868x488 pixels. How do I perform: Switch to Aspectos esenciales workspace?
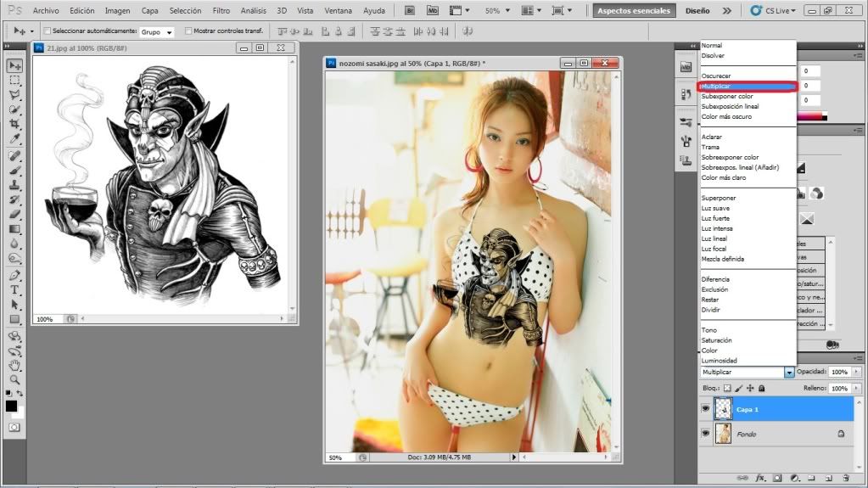tap(634, 10)
